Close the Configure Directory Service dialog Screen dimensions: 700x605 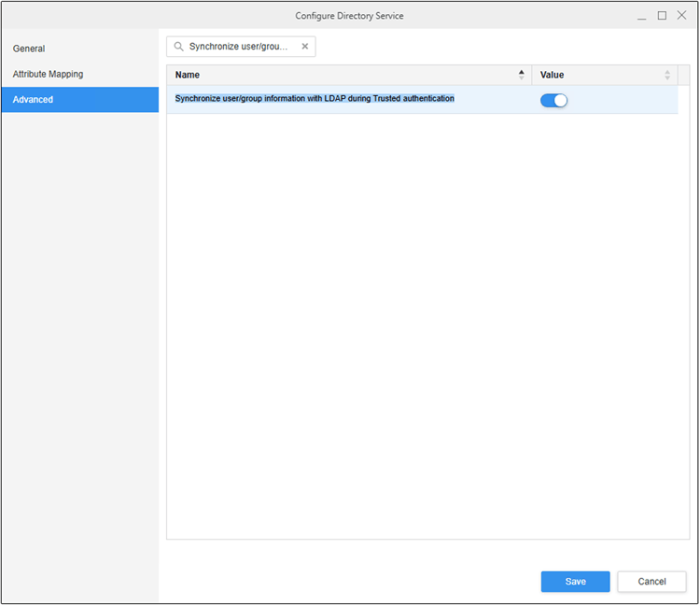681,16
